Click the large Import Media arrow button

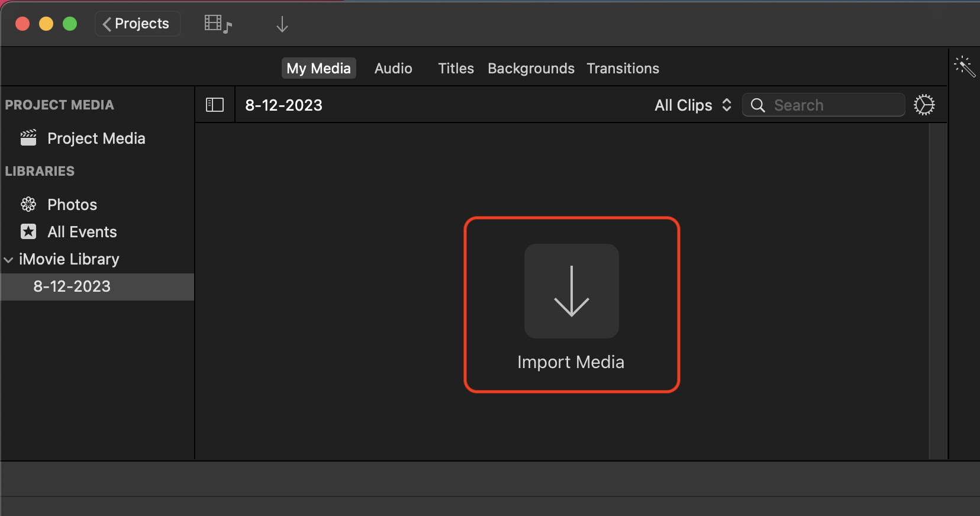click(x=572, y=291)
